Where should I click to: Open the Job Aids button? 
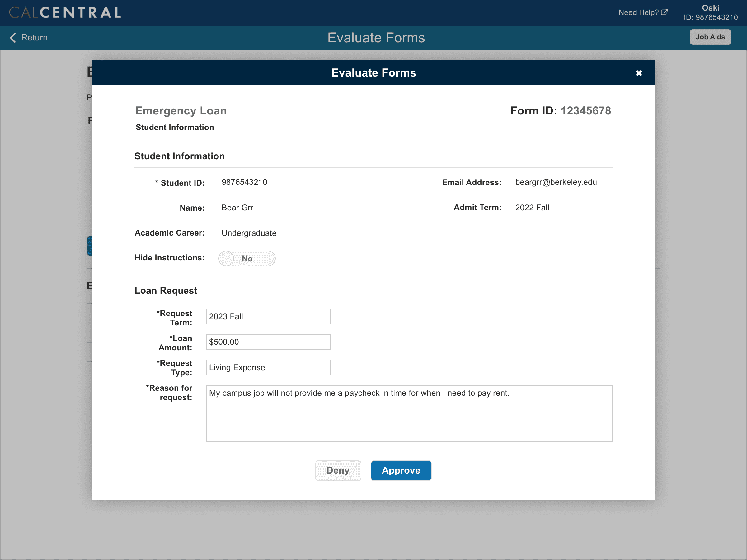point(710,37)
